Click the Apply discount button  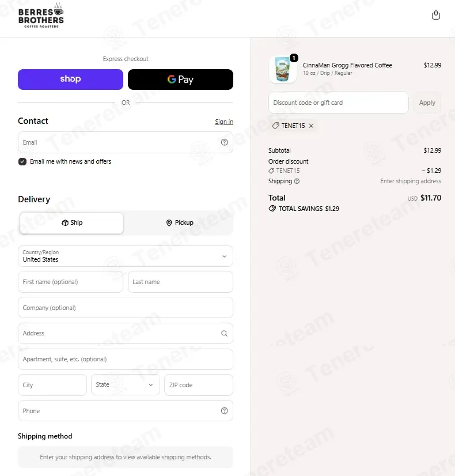click(427, 103)
